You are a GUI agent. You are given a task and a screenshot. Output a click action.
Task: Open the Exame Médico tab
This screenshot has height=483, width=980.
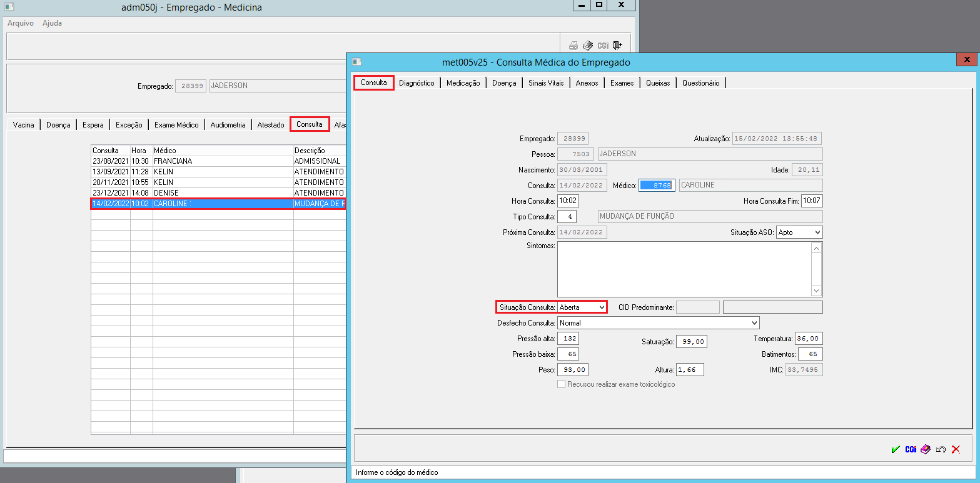tap(176, 124)
